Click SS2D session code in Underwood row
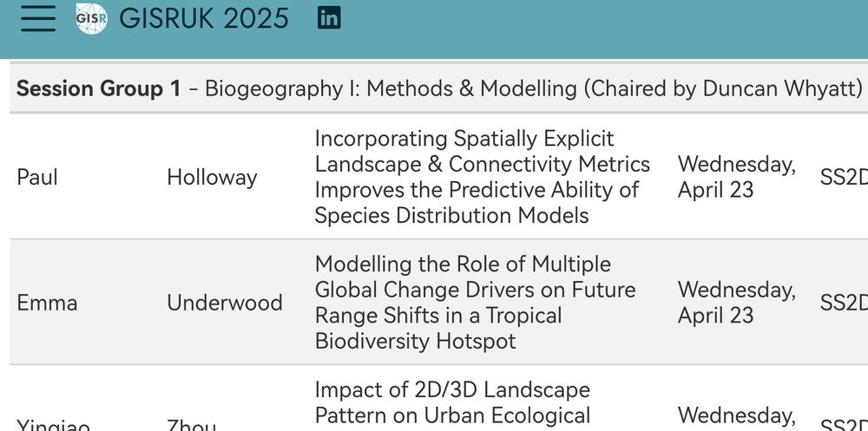Viewport: 868px width, 431px height. click(x=844, y=303)
